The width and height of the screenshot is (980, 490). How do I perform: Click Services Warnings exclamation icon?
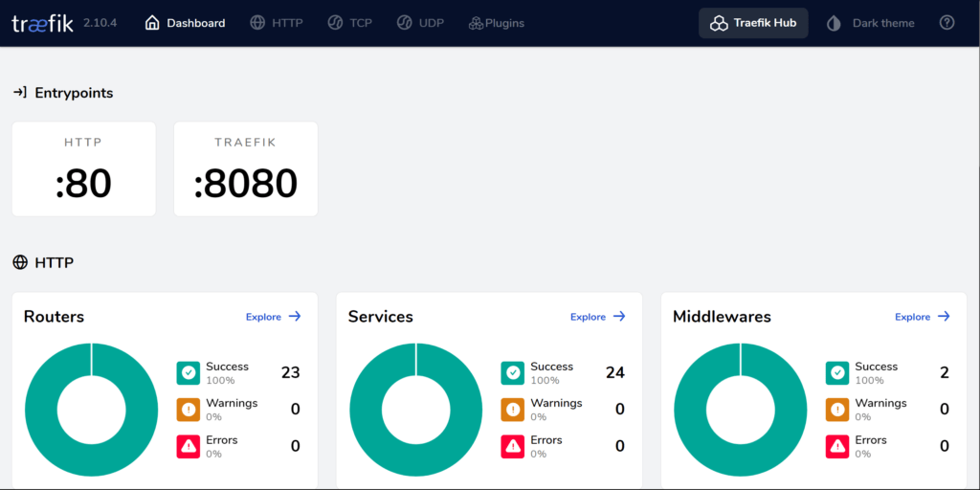click(513, 410)
